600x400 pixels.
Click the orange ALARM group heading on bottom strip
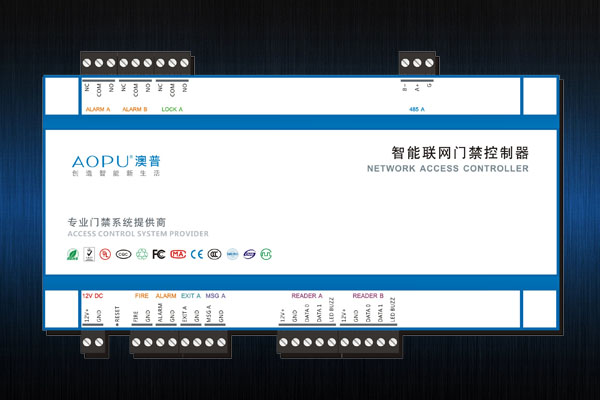tap(166, 296)
